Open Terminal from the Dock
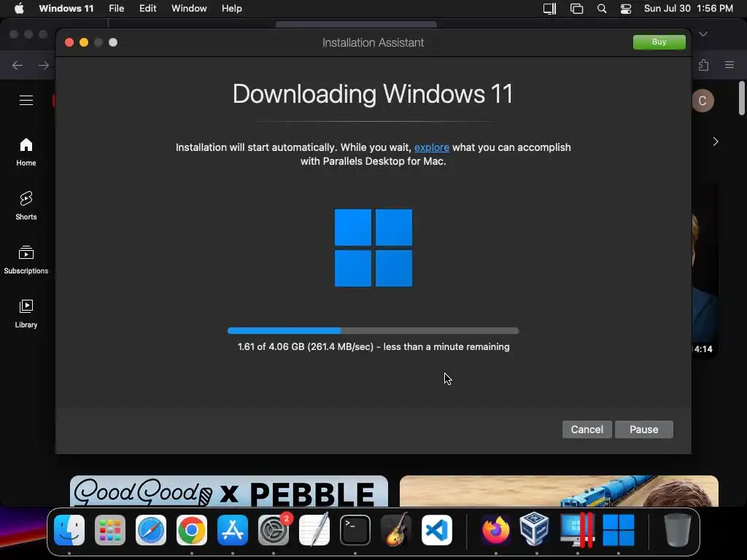The height and width of the screenshot is (560, 747). (355, 530)
